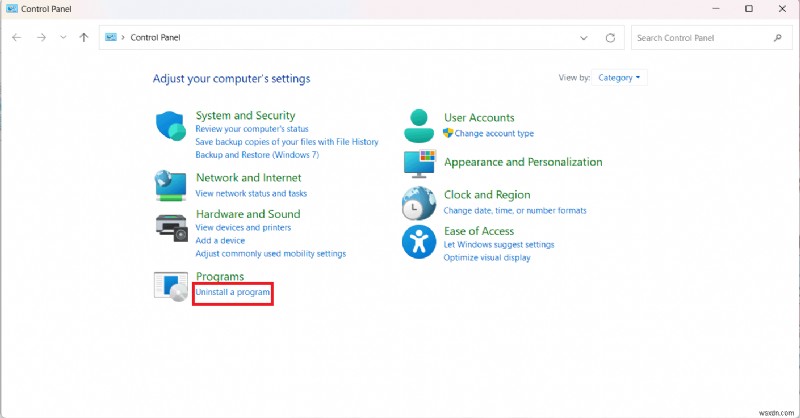This screenshot has width=800, height=418.
Task: Open Adjust commonly used mobility settings
Action: point(270,254)
